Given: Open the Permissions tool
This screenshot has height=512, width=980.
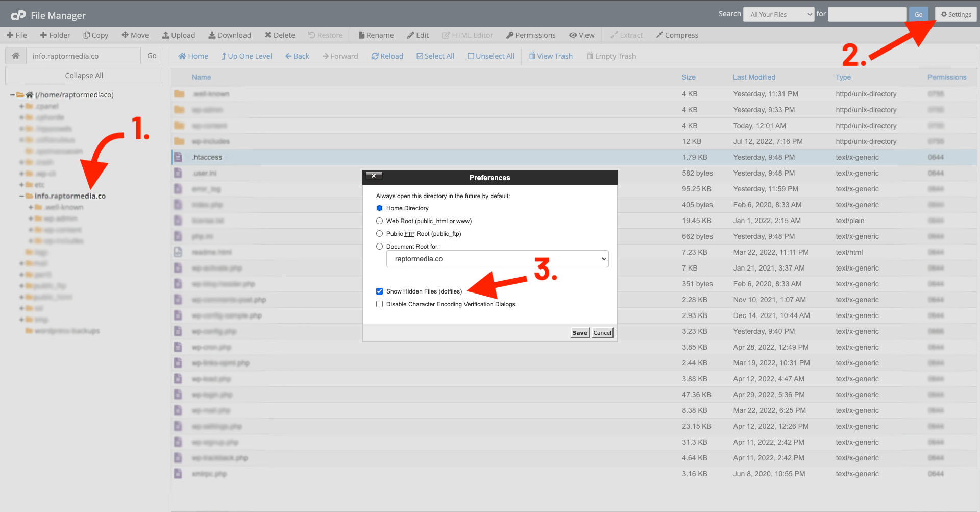Looking at the screenshot, I should point(531,35).
